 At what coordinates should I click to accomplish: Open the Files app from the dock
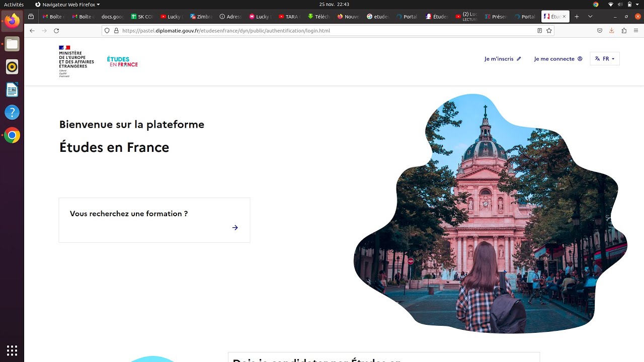click(x=12, y=44)
